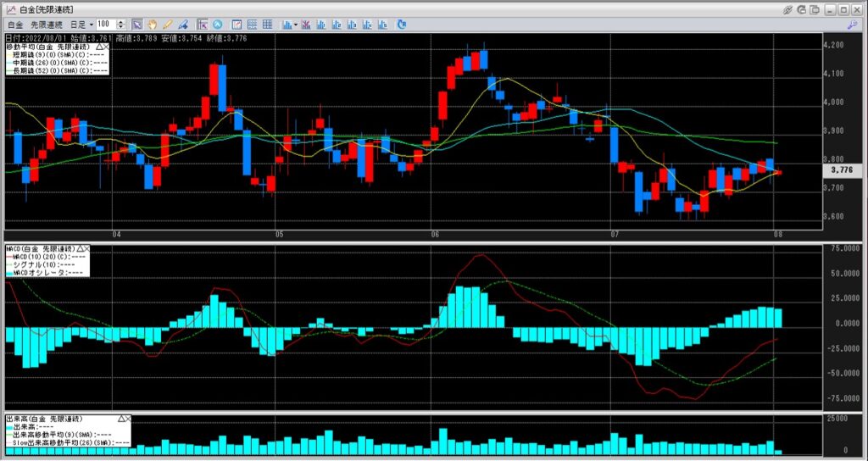The image size is (868, 461).
Task: Choose the blue pen trendline tool
Action: pos(183,25)
